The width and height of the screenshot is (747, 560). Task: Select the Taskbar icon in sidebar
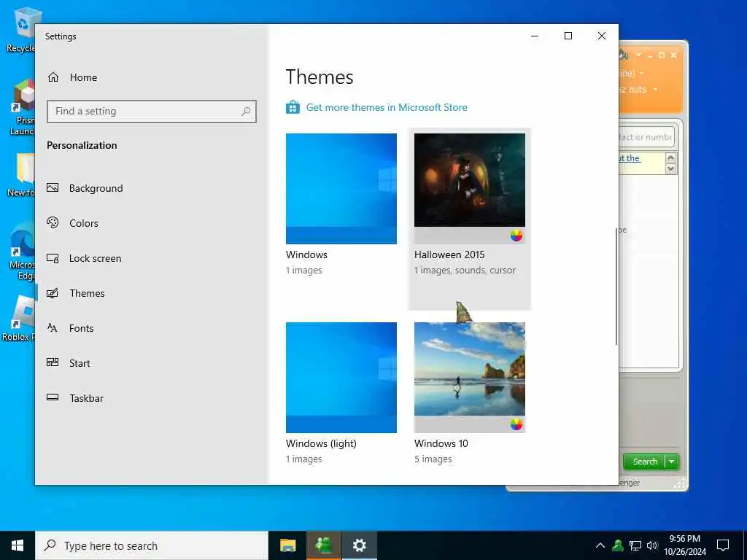pyautogui.click(x=53, y=397)
